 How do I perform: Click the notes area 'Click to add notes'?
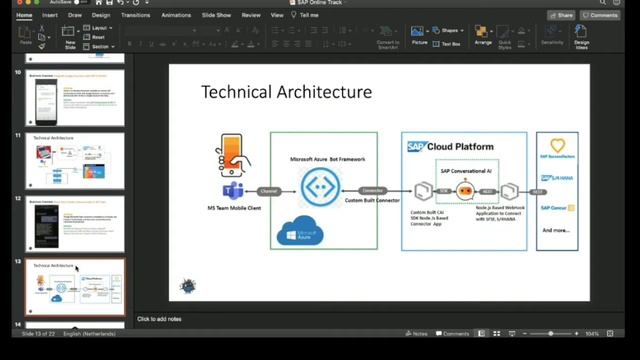pos(159,319)
